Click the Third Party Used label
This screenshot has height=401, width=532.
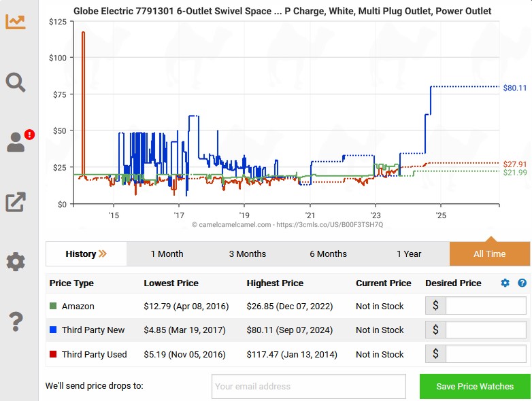click(95, 355)
